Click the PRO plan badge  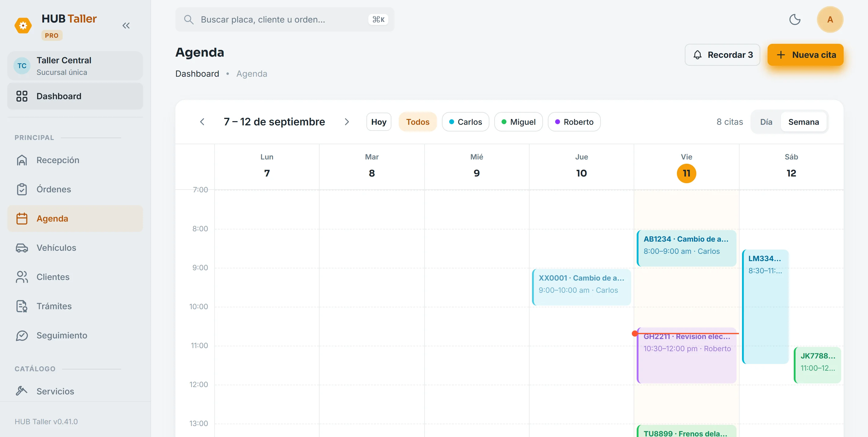point(51,35)
